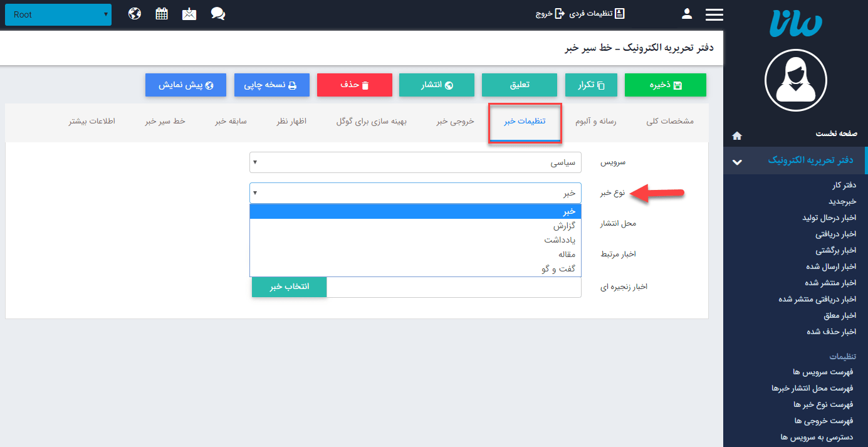Click the انتخاب خبر selection button
The image size is (868, 447).
[x=288, y=287]
